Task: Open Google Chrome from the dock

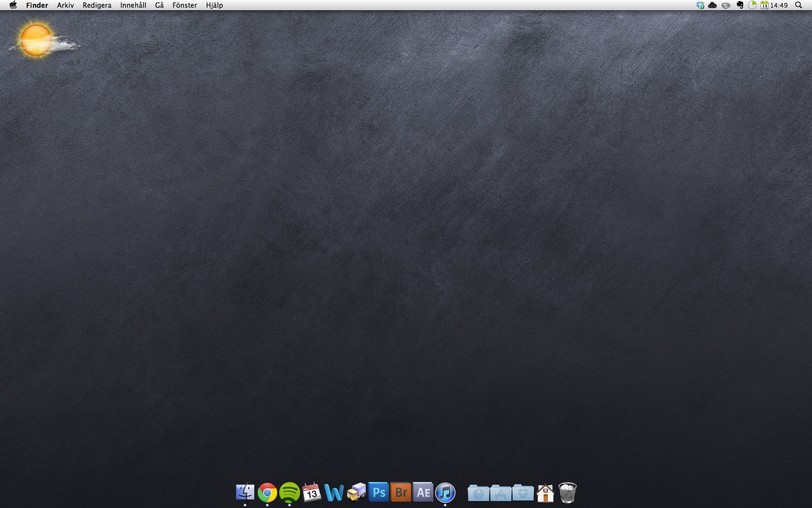Action: click(267, 493)
